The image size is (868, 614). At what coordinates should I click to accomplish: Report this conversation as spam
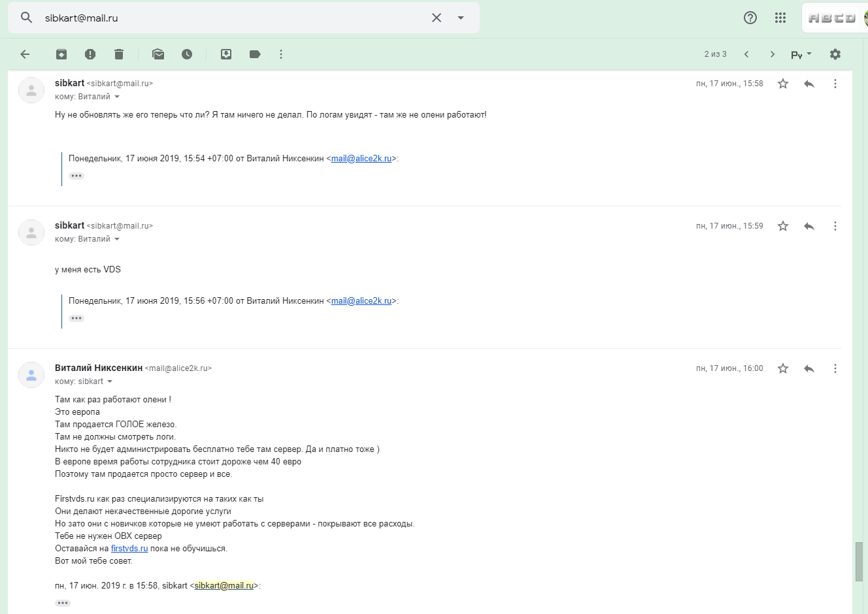tap(90, 54)
